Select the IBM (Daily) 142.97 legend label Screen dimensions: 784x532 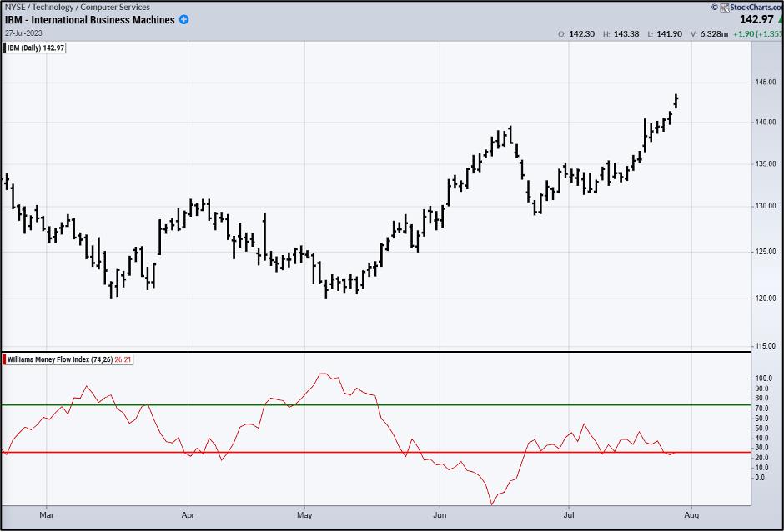35,48
